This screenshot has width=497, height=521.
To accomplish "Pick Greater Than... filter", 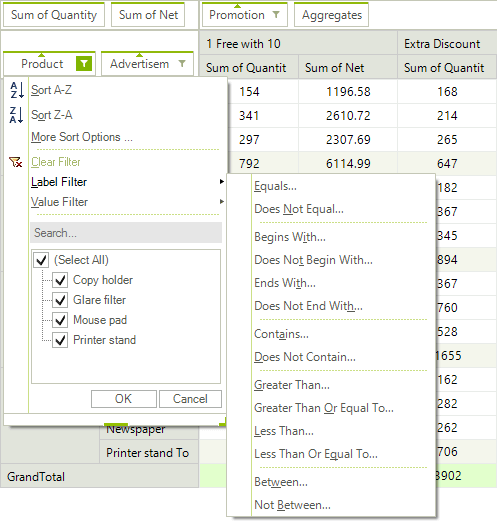I will point(292,385).
